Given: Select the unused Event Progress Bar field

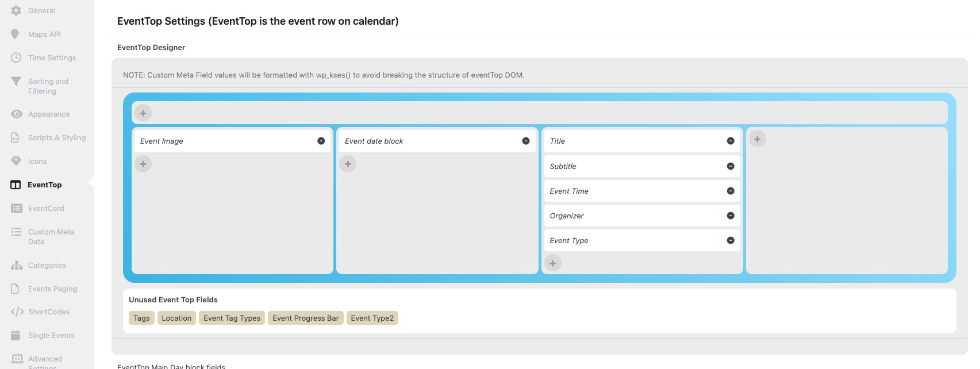Looking at the screenshot, I should [306, 318].
